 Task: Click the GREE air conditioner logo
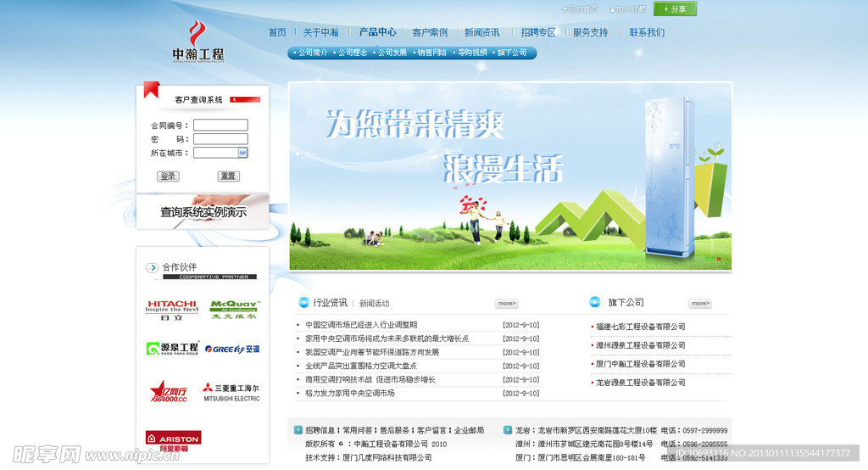pos(231,349)
